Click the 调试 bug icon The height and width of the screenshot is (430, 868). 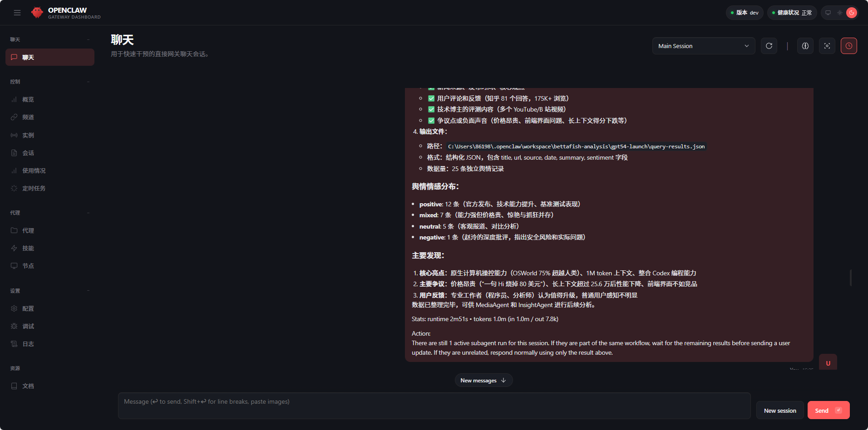14,326
